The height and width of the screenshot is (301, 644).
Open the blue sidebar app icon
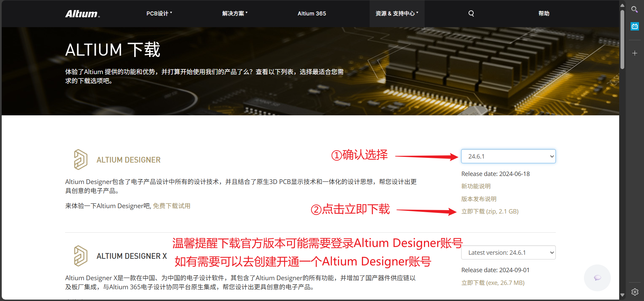(635, 26)
